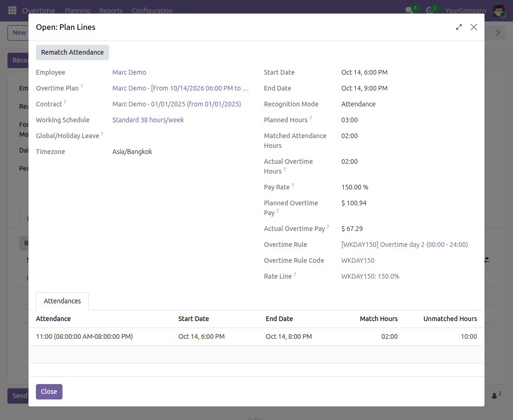Click the $ 67.29 actual overtime pay value

pyautogui.click(x=352, y=229)
